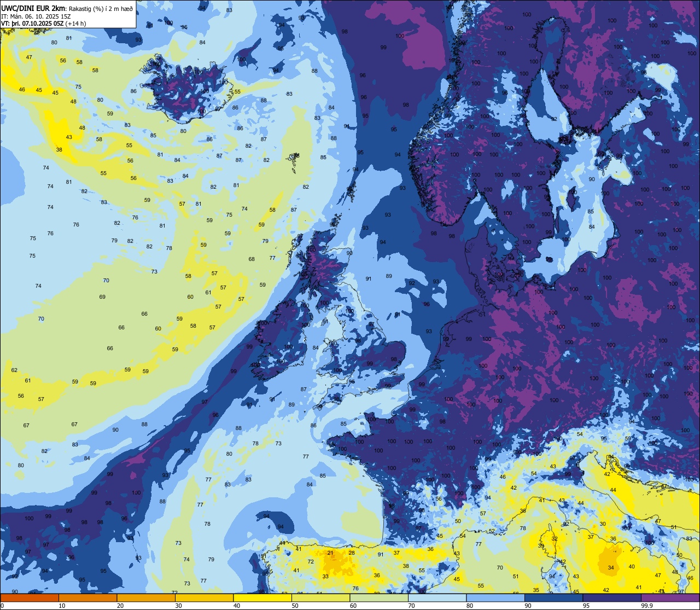Select the 20–30 legend swatch
The height and width of the screenshot is (610, 700).
pos(146,597)
